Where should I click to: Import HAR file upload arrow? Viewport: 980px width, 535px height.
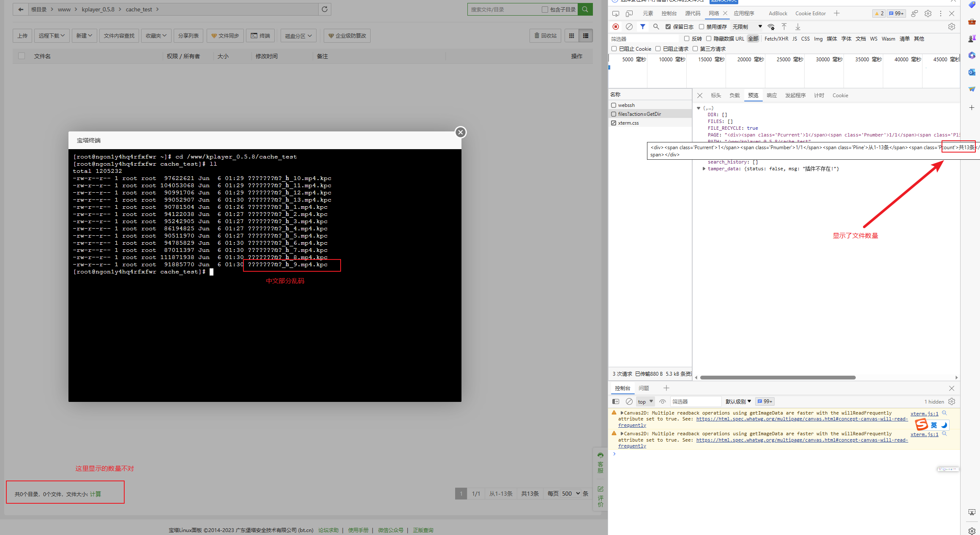(784, 27)
